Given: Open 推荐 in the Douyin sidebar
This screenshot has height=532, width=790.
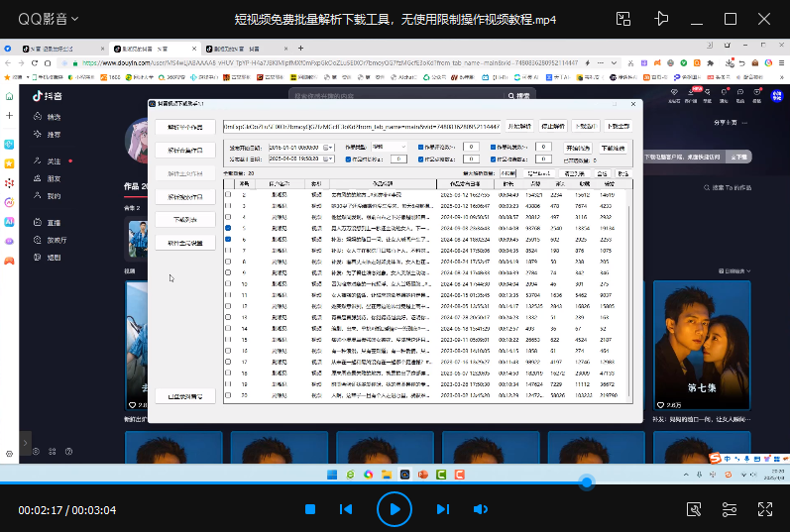Looking at the screenshot, I should [x=47, y=135].
